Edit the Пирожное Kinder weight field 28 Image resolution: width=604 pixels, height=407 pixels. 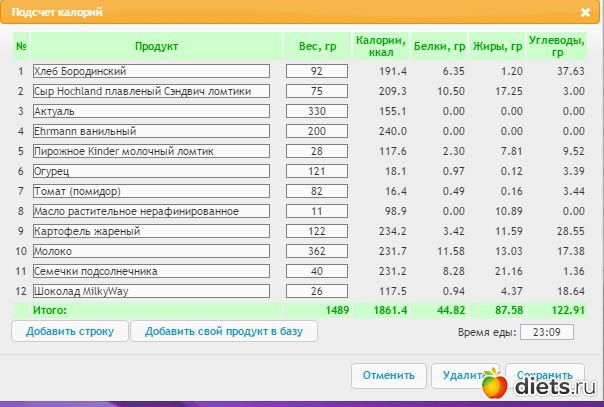coord(317,151)
